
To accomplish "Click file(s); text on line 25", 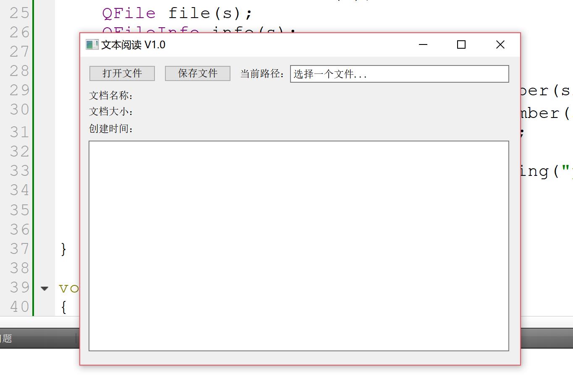I will (x=210, y=13).
